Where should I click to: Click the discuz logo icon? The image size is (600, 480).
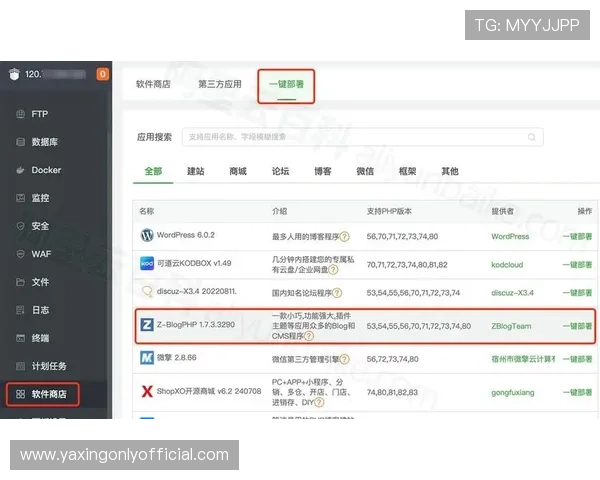[147, 292]
